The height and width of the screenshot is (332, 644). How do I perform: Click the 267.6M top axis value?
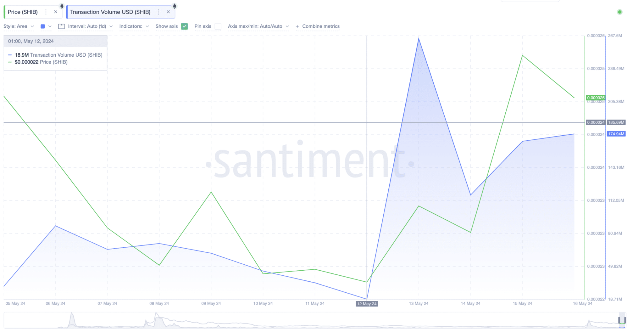(615, 36)
